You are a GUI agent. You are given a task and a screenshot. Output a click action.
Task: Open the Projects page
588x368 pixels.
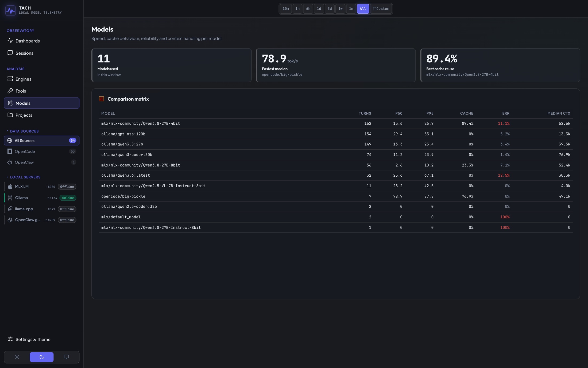pos(42,115)
